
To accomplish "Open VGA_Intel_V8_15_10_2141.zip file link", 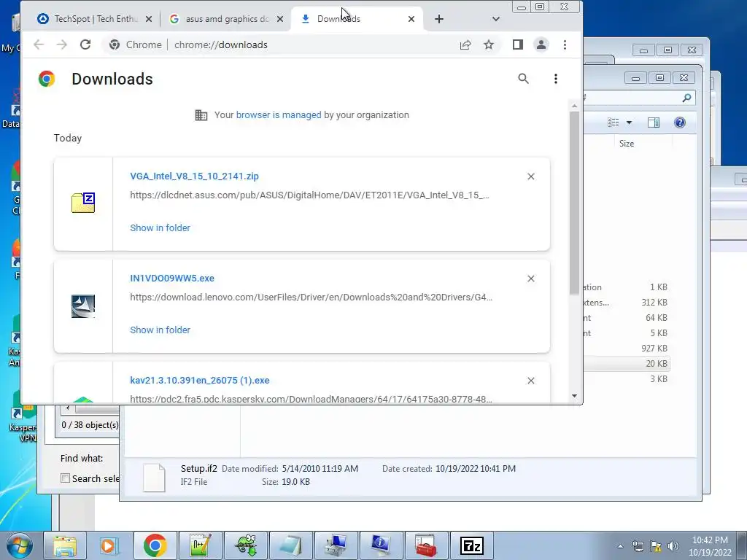I will click(194, 176).
